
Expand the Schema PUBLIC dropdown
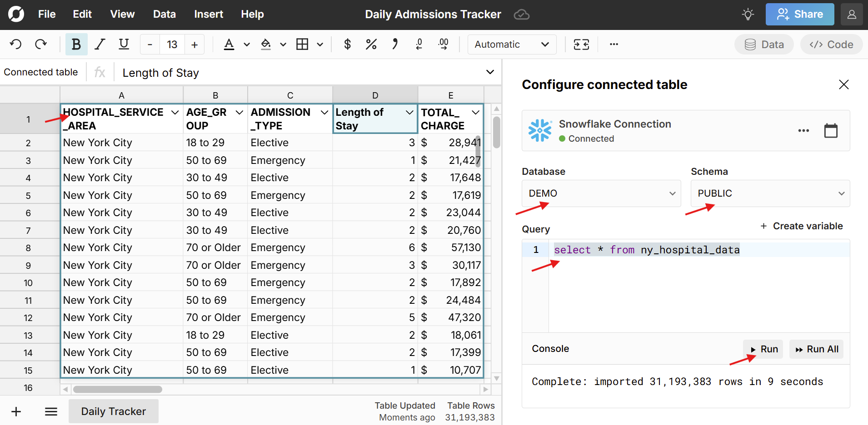point(770,193)
